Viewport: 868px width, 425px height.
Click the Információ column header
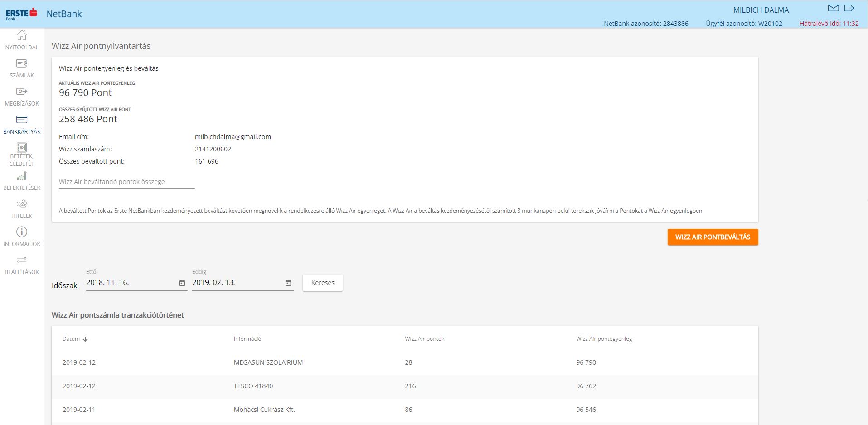pyautogui.click(x=247, y=339)
